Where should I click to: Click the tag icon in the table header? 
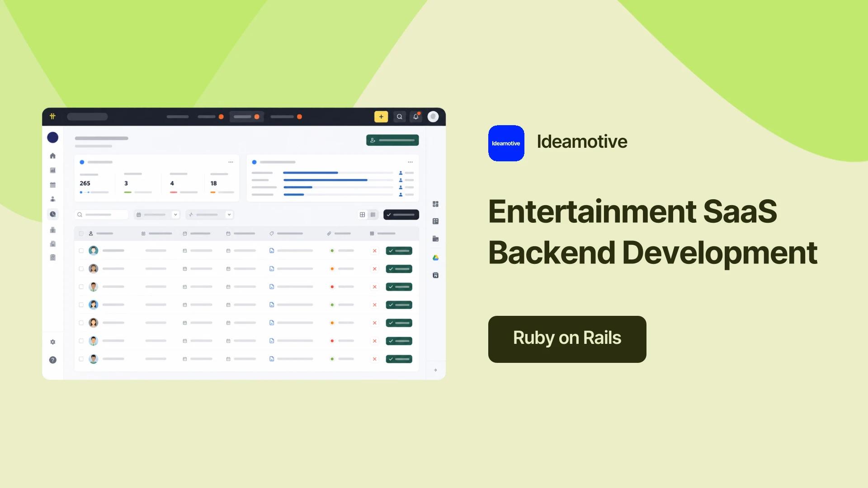click(x=272, y=234)
